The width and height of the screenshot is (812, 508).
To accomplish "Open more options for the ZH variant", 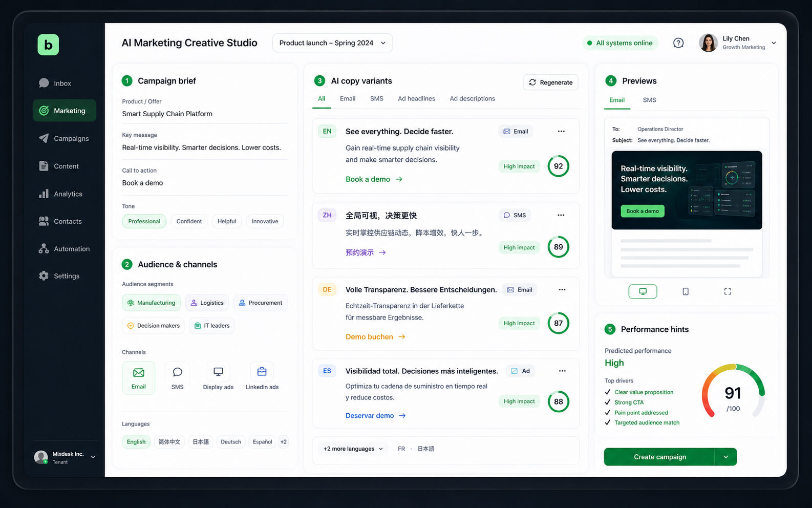I will [561, 215].
